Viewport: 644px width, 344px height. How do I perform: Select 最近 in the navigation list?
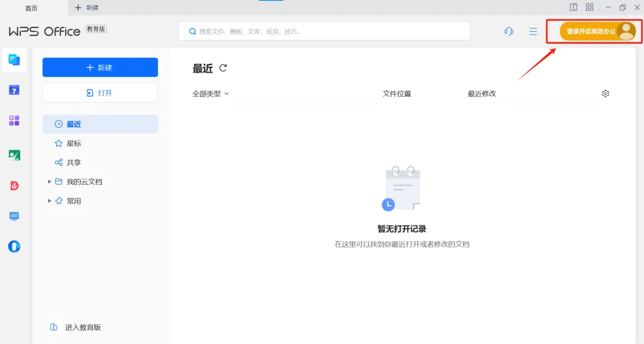click(100, 124)
